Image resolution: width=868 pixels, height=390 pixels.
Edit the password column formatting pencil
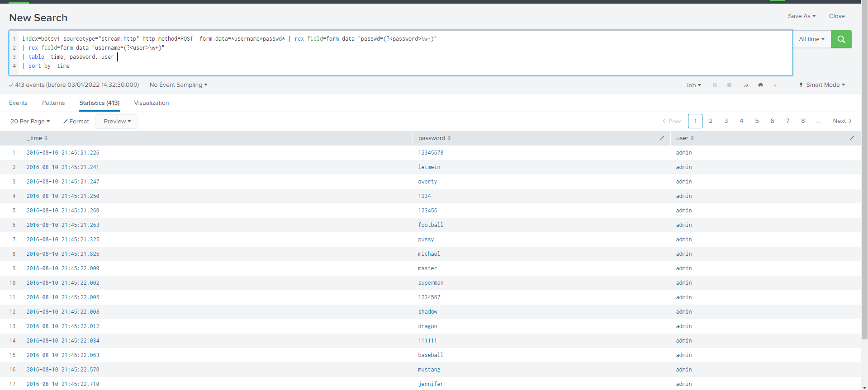point(662,138)
